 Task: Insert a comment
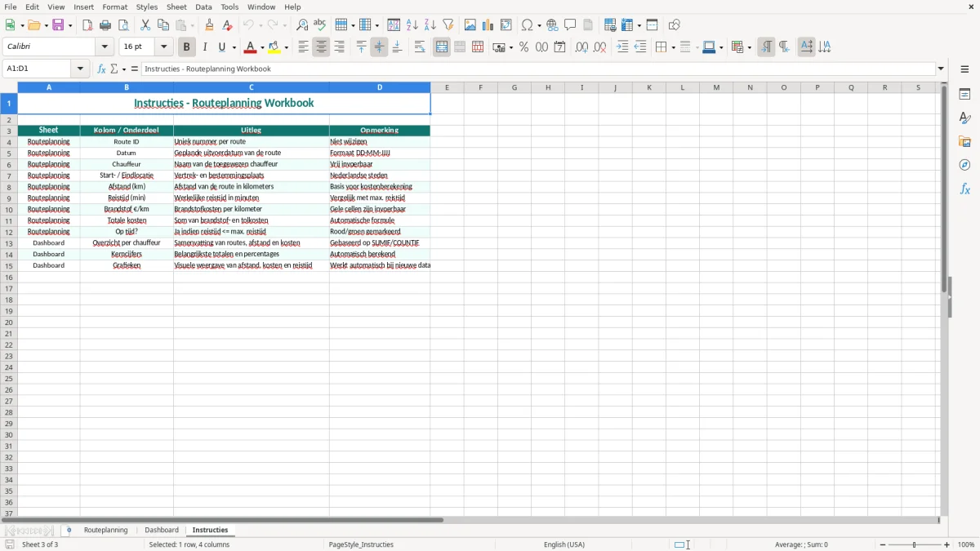(x=571, y=25)
